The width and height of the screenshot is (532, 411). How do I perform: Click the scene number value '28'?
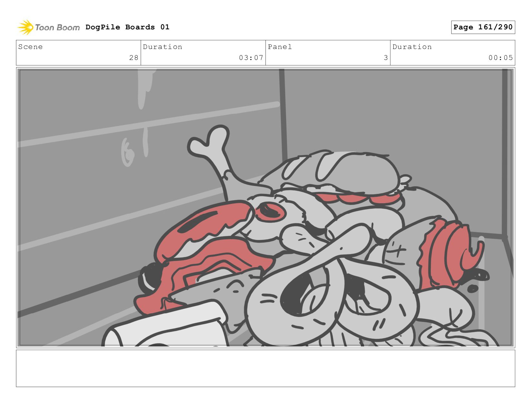pos(134,58)
